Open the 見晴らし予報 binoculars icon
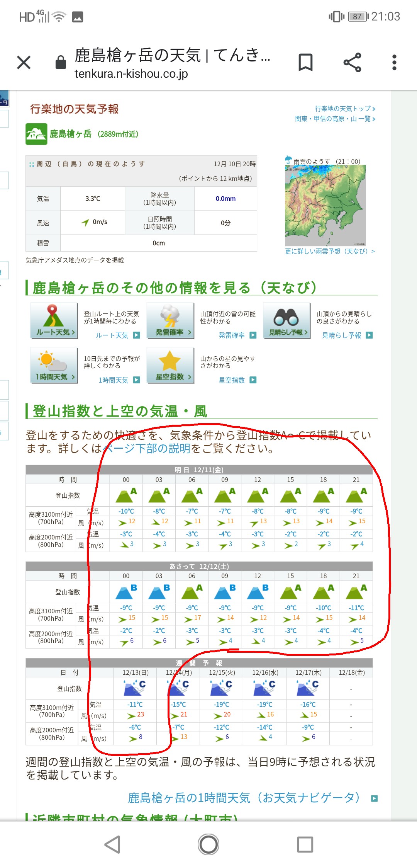 click(286, 321)
